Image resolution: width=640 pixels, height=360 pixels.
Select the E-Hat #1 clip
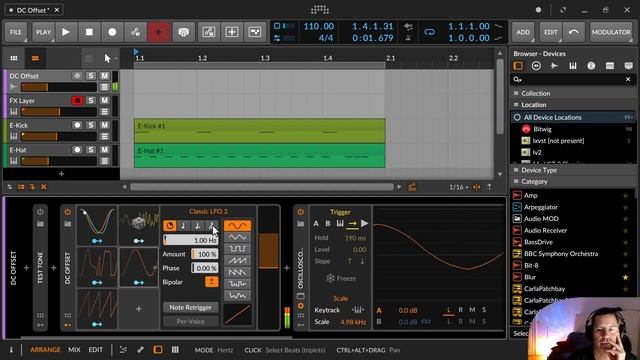point(260,156)
